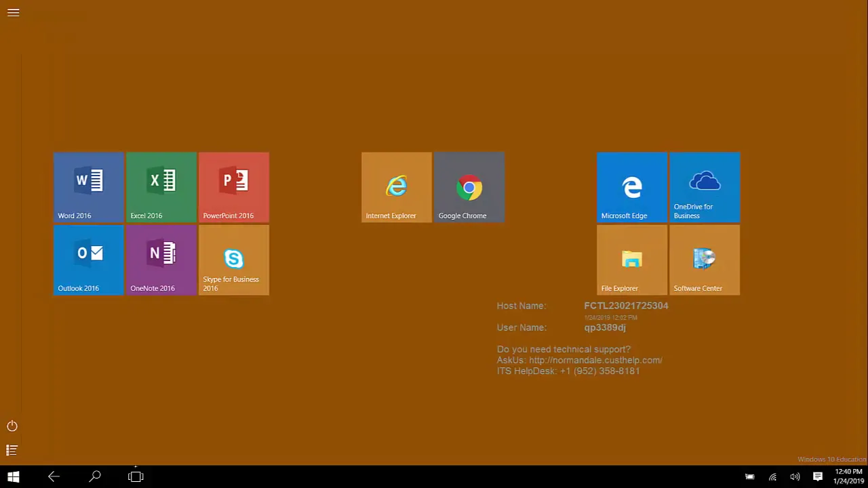This screenshot has width=868, height=488.
Task: Open the network tray icon
Action: [772, 476]
